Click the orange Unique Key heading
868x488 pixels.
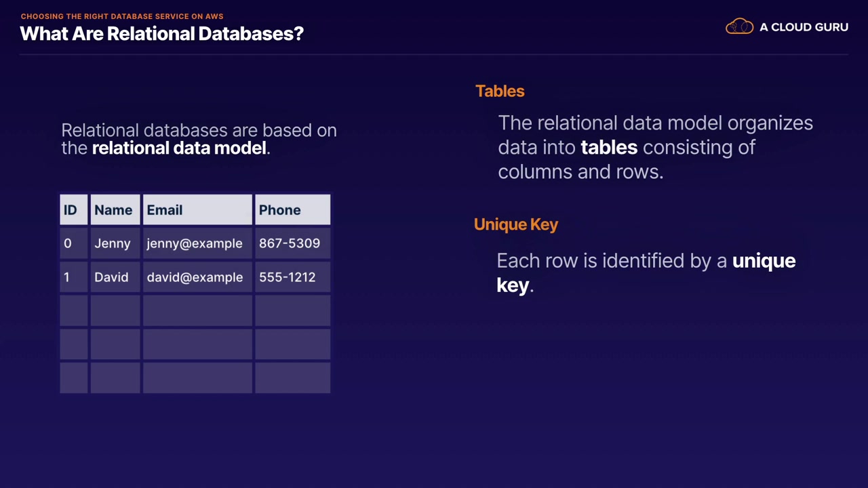click(516, 224)
